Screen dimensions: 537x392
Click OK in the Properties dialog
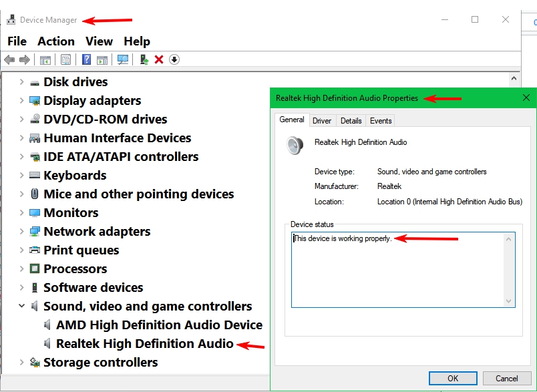tap(453, 378)
